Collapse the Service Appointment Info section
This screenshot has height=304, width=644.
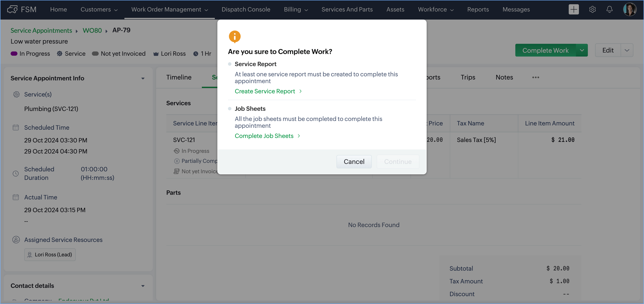coord(143,78)
